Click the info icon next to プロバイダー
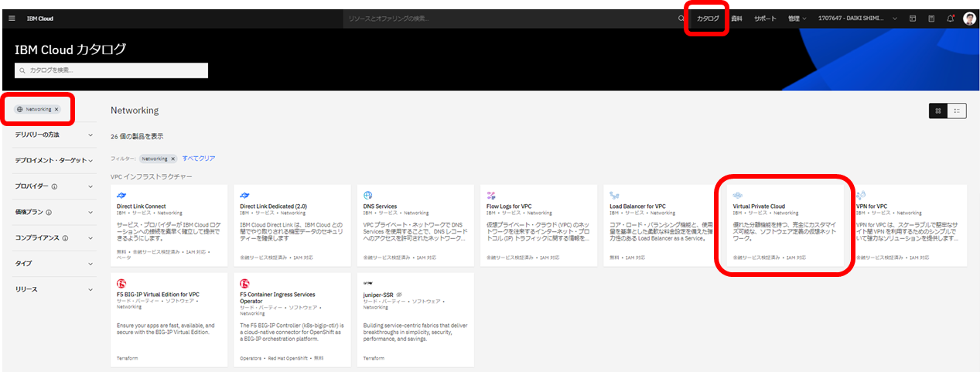 (54, 186)
